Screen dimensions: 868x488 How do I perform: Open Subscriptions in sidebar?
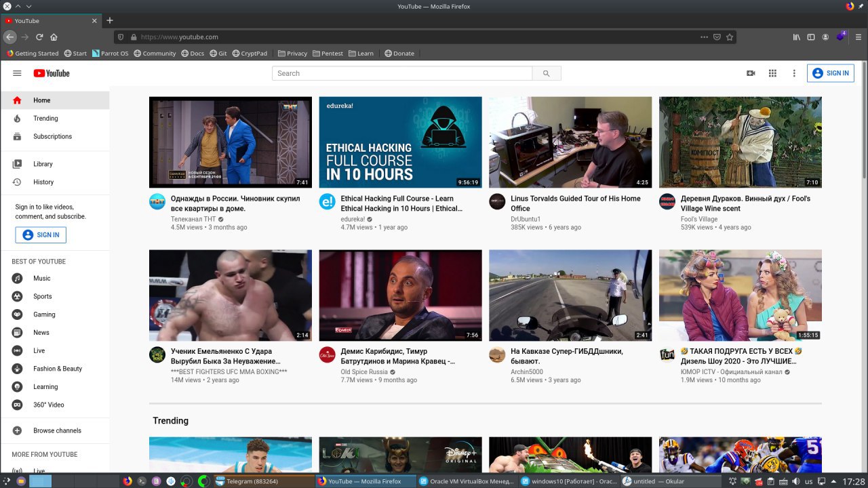click(x=55, y=136)
